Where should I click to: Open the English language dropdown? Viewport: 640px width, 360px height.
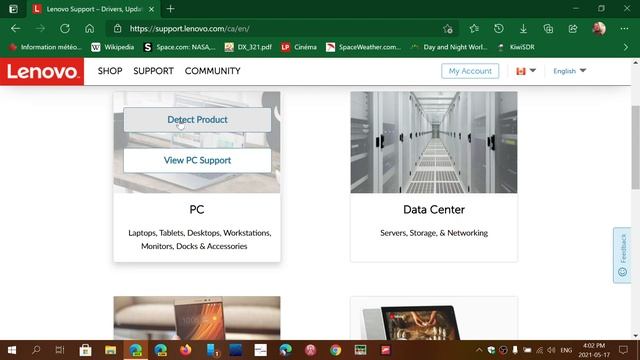click(569, 71)
